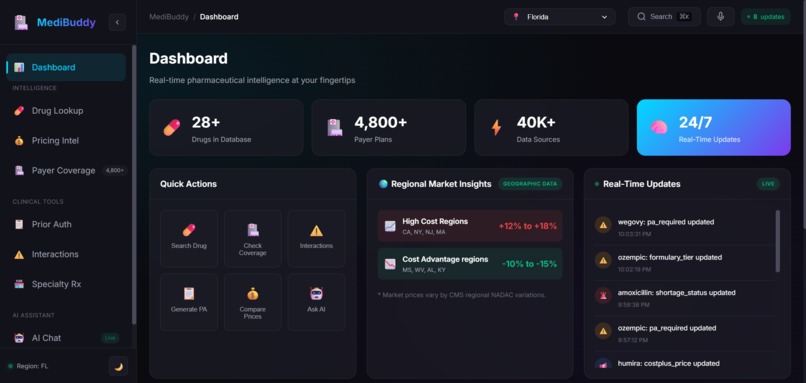Click the Dashboard chart icon in sidebar
The image size is (806, 383).
coord(19,67)
